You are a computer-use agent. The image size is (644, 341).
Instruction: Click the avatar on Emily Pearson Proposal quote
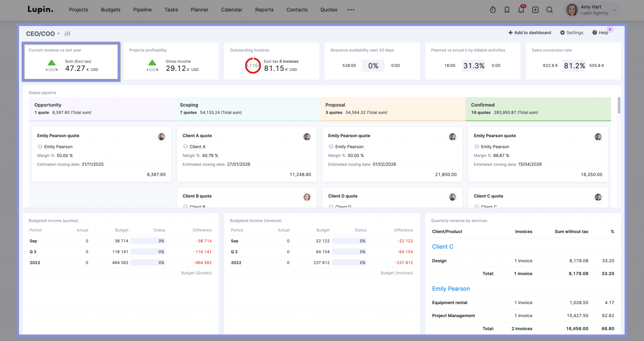point(452,136)
